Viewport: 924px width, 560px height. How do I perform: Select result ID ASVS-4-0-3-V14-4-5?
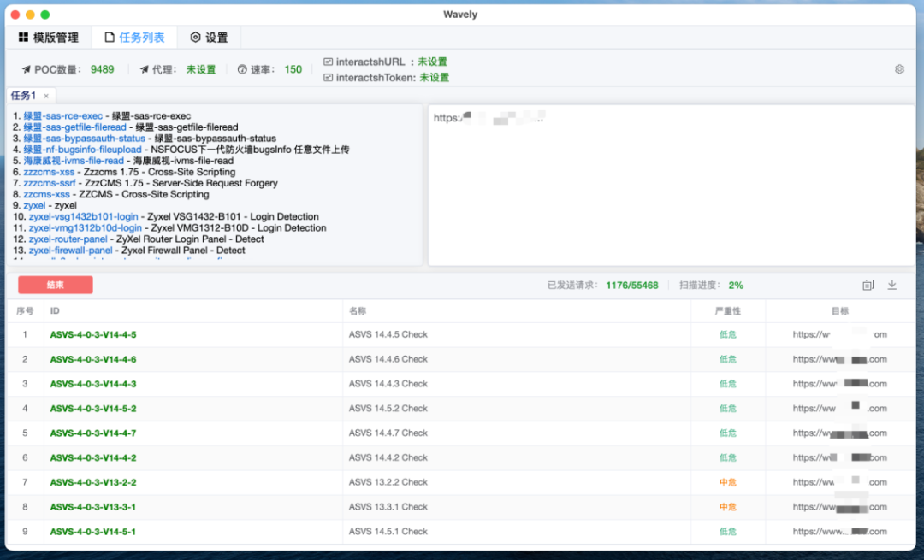[93, 334]
